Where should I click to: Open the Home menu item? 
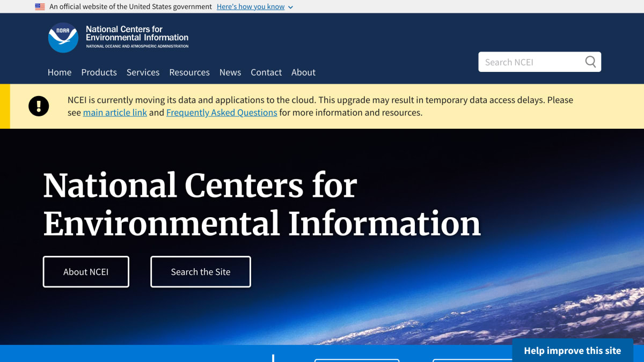tap(60, 72)
